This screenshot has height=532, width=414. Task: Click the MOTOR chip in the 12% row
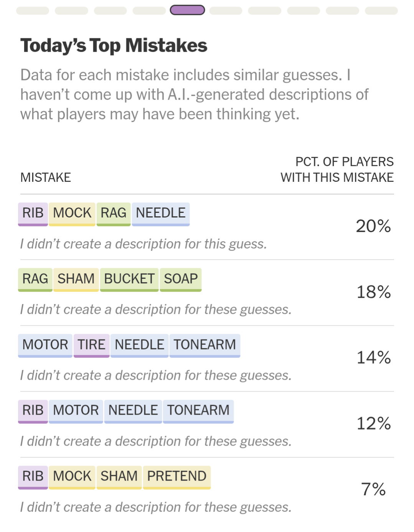coord(76,411)
